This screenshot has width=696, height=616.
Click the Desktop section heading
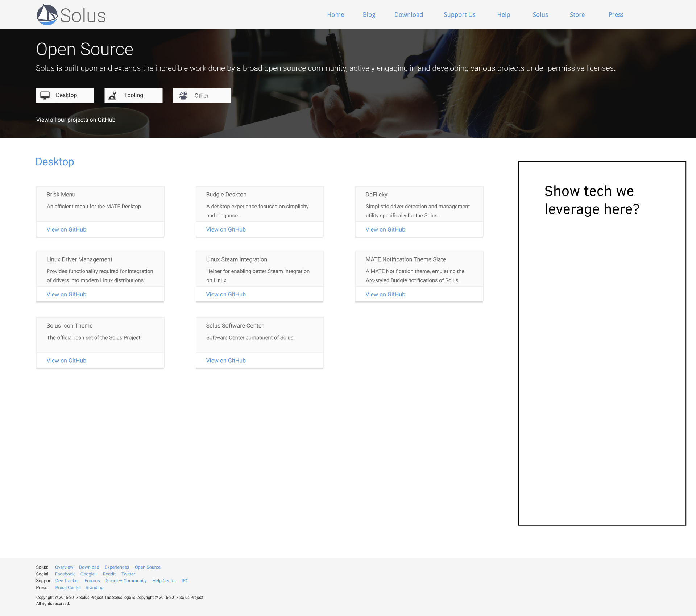point(55,162)
